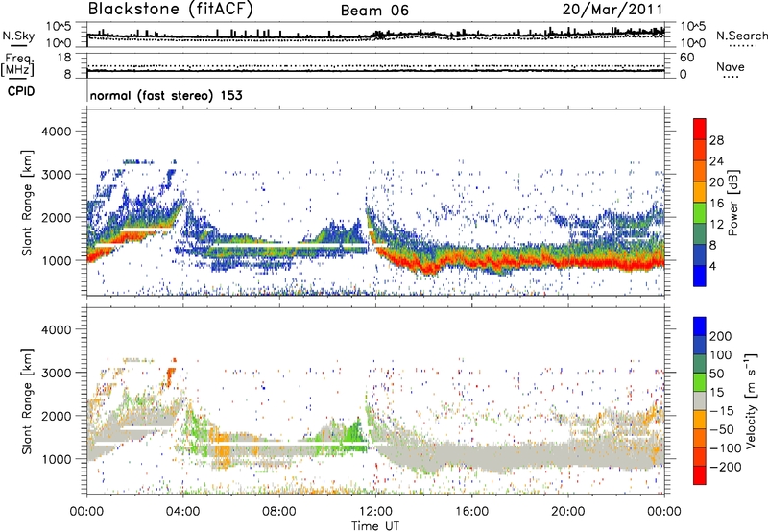Screen dimensions: 768x532
Task: Select the "Power [dB]" colorbar title
Action: point(732,203)
